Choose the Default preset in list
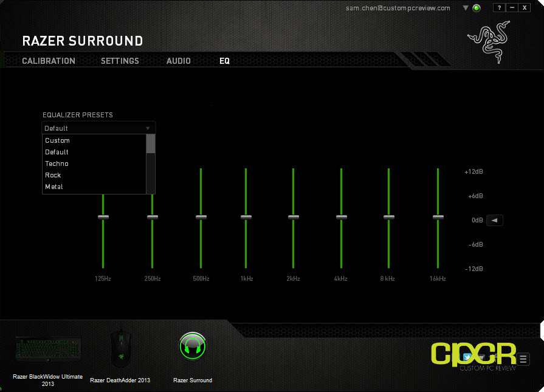Screen dimensions: 544x392 (x=94, y=152)
